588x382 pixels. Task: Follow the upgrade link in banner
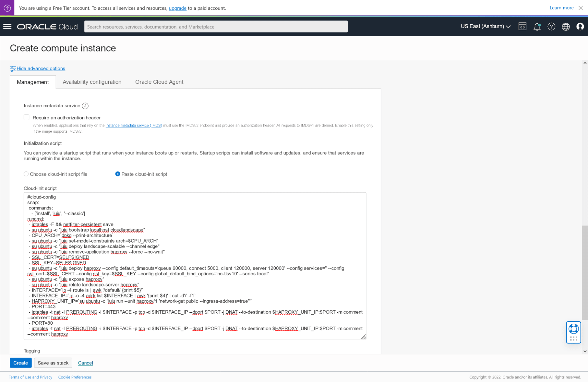[177, 8]
